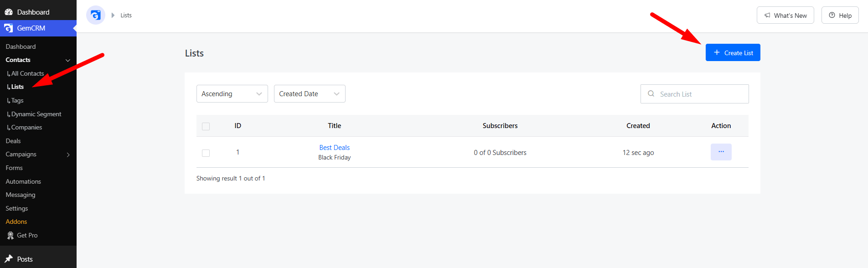Click the GemCRM icon in sidebar
The image size is (868, 268).
tap(9, 28)
